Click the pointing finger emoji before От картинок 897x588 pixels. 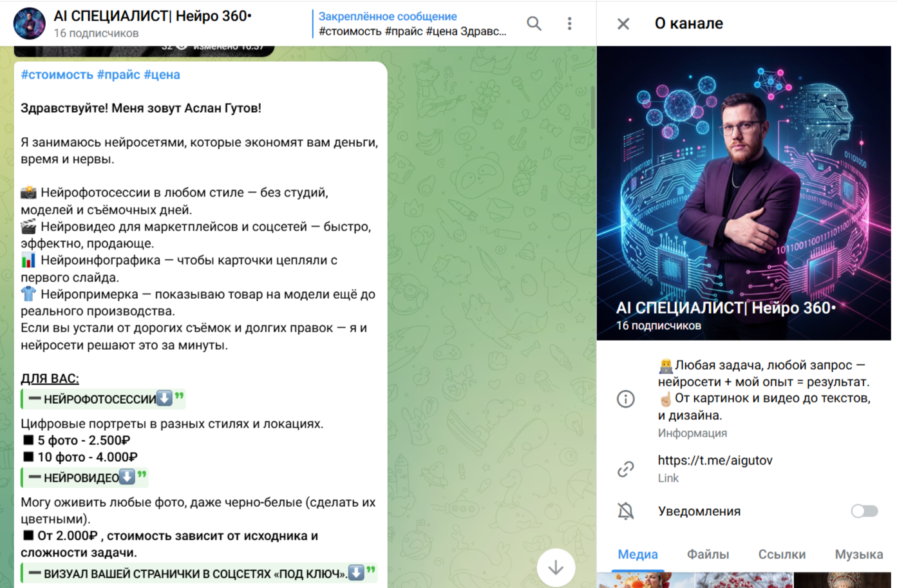tap(665, 399)
